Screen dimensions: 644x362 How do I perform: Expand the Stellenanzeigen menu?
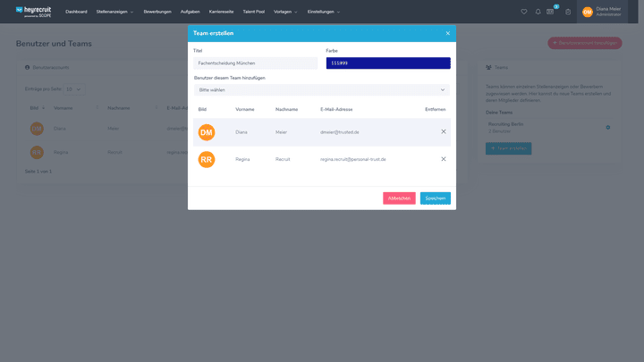114,12
